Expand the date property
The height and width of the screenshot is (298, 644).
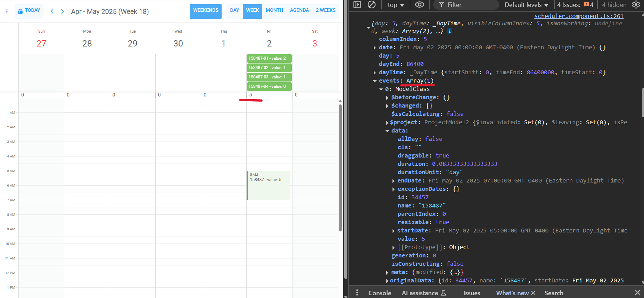(x=375, y=48)
